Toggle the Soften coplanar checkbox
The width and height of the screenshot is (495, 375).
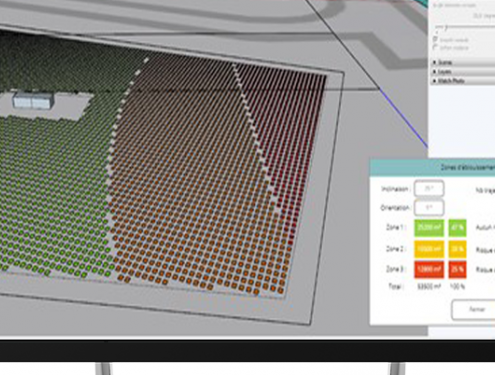pyautogui.click(x=435, y=47)
